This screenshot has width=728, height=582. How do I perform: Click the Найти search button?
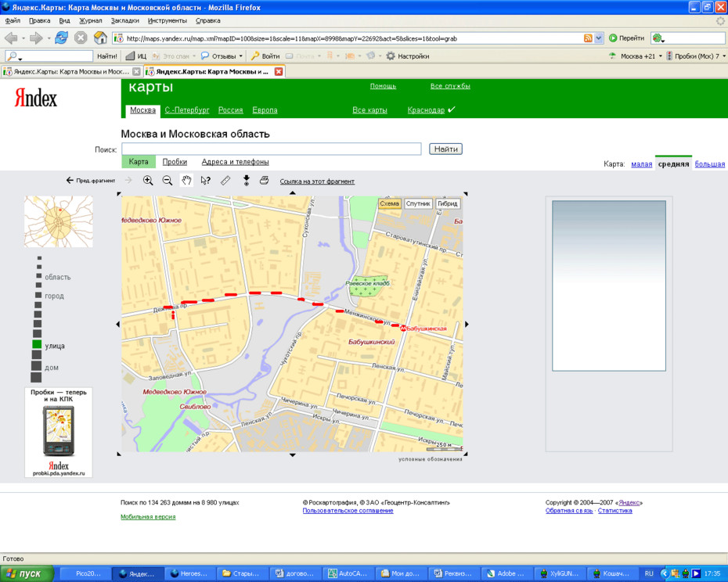click(445, 149)
